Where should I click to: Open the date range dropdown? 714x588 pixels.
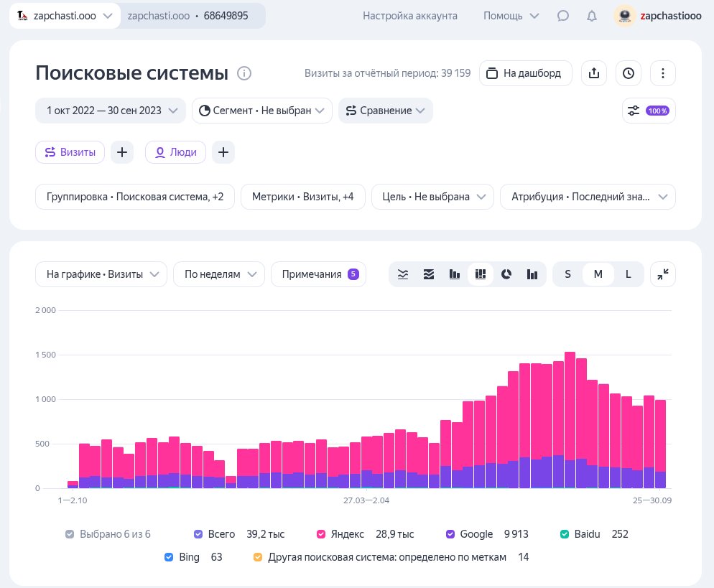pyautogui.click(x=111, y=111)
